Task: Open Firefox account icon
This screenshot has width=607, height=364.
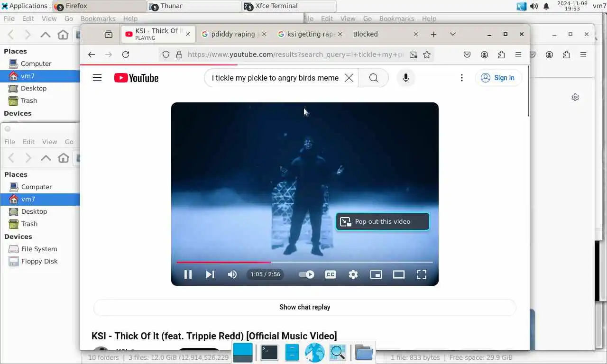Action: click(484, 55)
